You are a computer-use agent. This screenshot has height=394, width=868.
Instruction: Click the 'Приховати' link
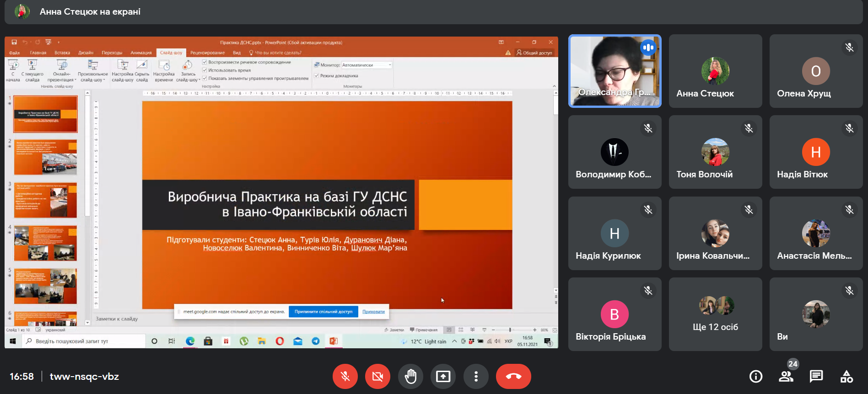(373, 312)
